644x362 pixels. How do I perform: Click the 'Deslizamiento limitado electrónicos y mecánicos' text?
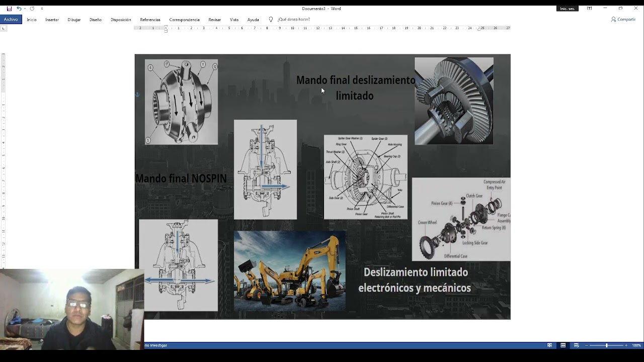[415, 280]
